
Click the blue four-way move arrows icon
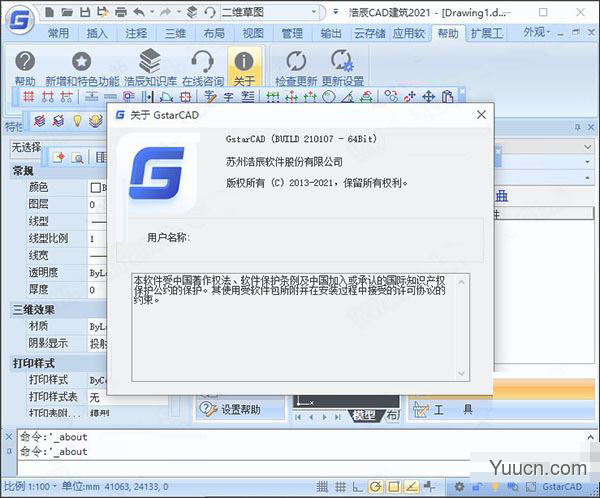click(429, 96)
